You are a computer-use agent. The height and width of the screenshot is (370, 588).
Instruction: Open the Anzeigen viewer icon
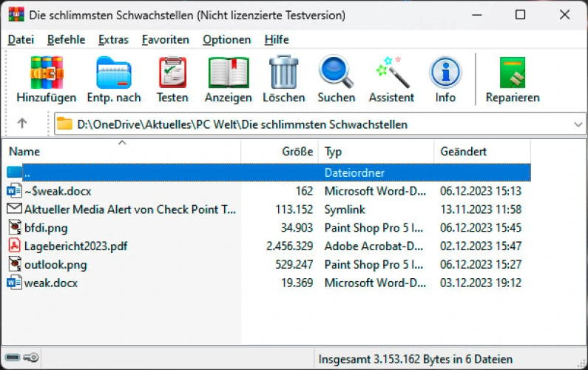click(x=228, y=73)
